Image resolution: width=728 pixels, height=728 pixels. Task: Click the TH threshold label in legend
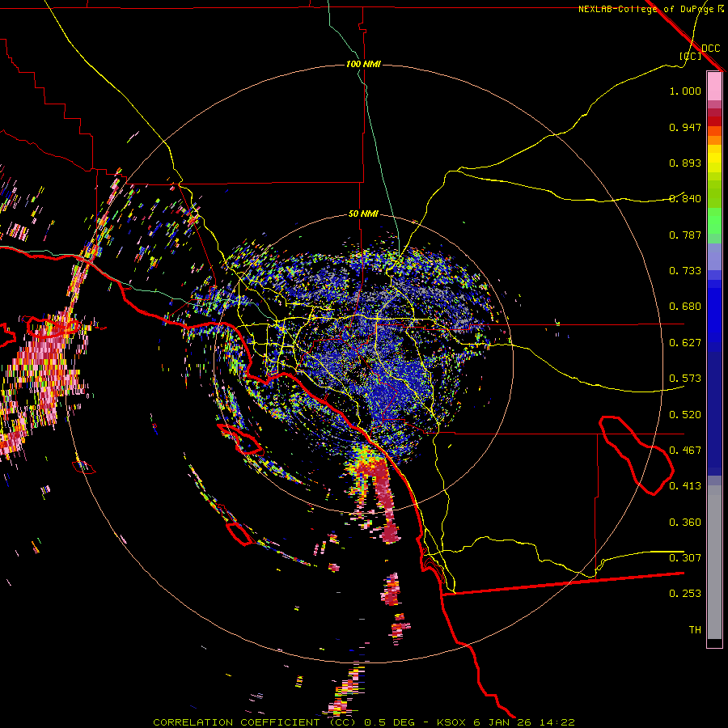click(x=695, y=630)
